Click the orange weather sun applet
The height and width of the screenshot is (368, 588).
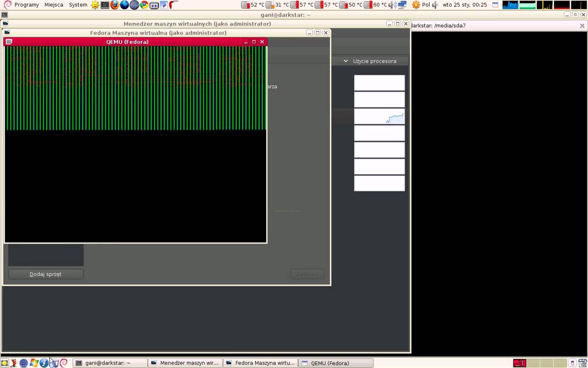416,5
